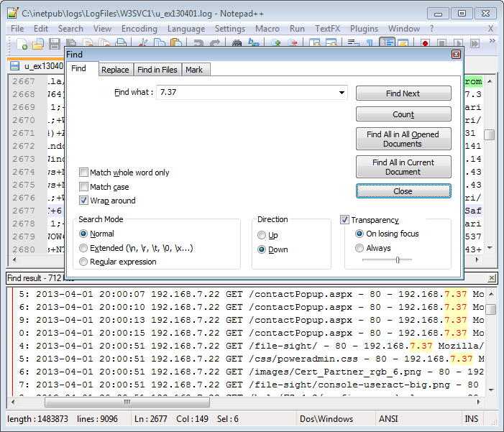504x432 pixels.
Task: Click the Find Next button
Action: point(403,93)
